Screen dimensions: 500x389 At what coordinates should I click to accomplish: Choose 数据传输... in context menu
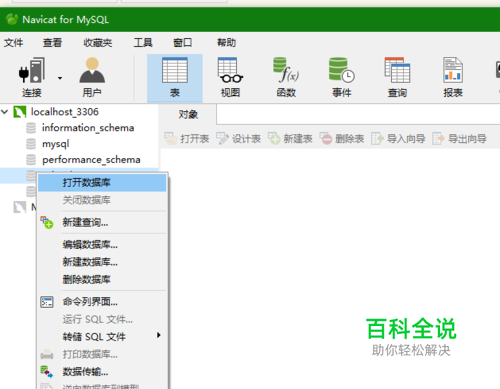click(102, 372)
